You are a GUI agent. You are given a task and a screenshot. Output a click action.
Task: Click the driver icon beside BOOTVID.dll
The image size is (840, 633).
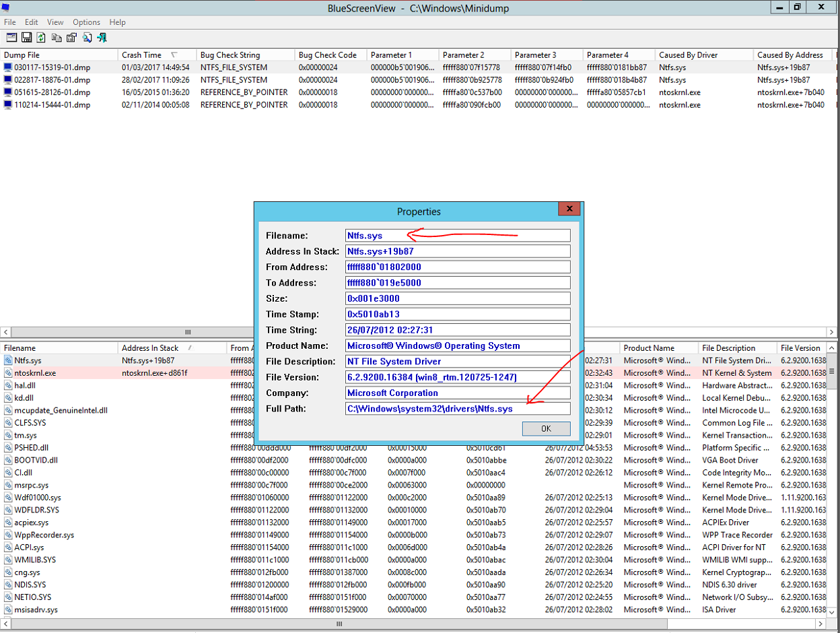point(8,460)
